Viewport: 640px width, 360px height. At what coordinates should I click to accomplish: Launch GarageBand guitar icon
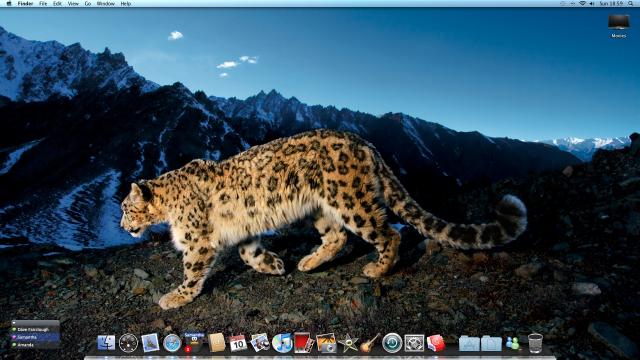[x=370, y=342]
